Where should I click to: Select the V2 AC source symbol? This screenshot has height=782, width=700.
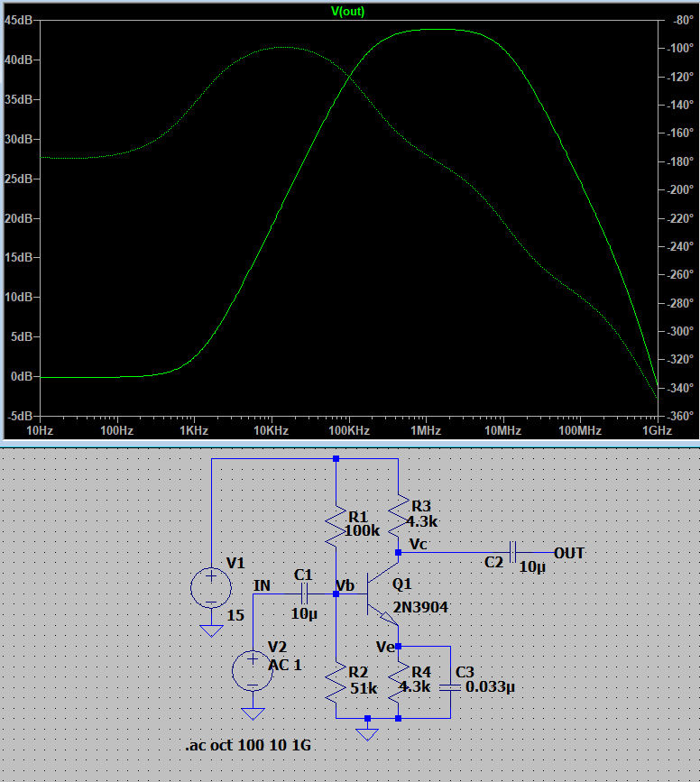click(x=253, y=670)
